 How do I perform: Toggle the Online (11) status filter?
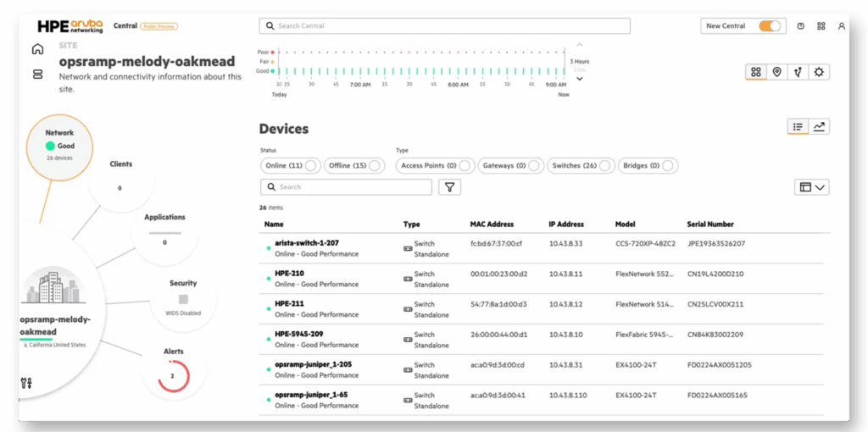click(291, 165)
